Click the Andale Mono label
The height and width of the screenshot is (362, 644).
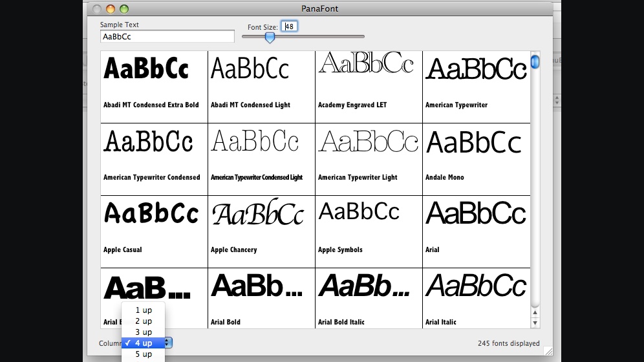pos(445,177)
